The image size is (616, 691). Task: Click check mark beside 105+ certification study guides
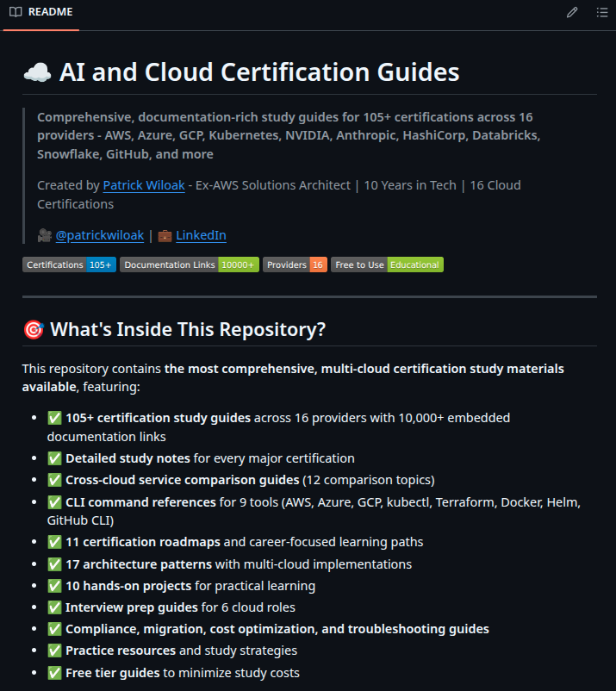54,418
